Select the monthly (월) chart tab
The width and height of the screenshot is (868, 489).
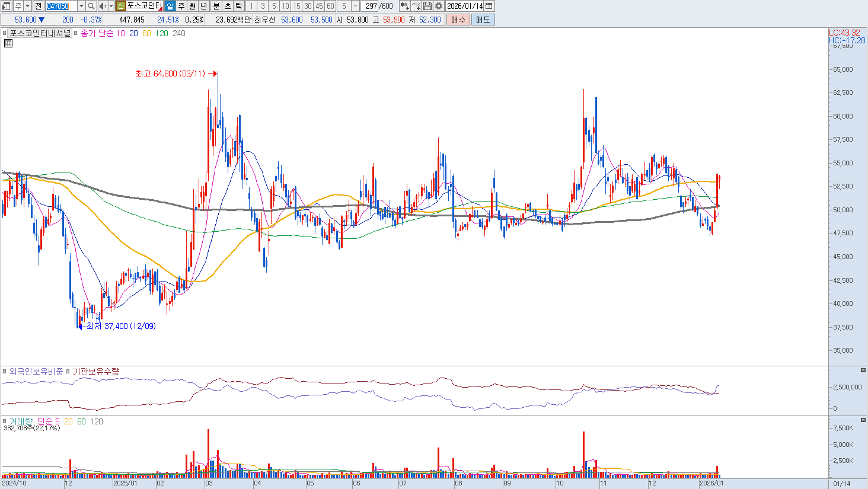(x=193, y=6)
